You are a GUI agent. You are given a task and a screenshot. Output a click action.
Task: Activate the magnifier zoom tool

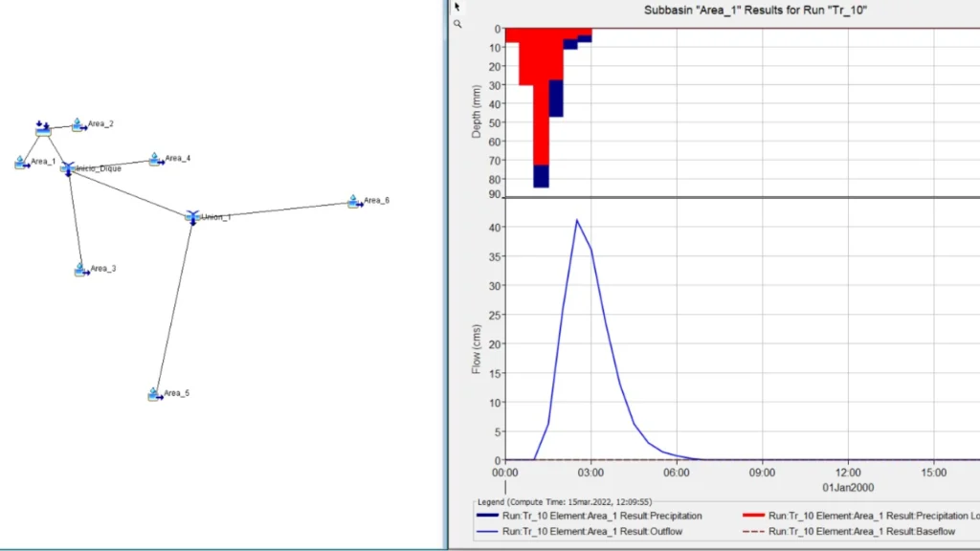(457, 23)
